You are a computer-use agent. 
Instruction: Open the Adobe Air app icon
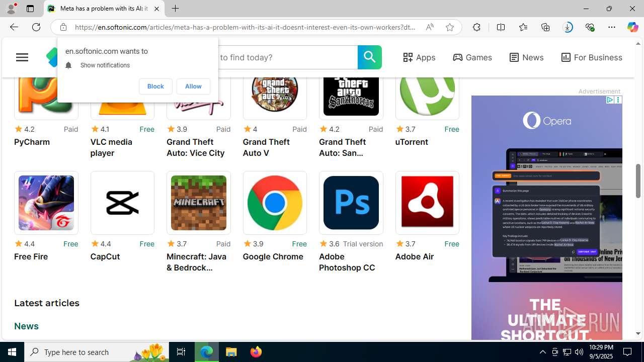coord(427,203)
